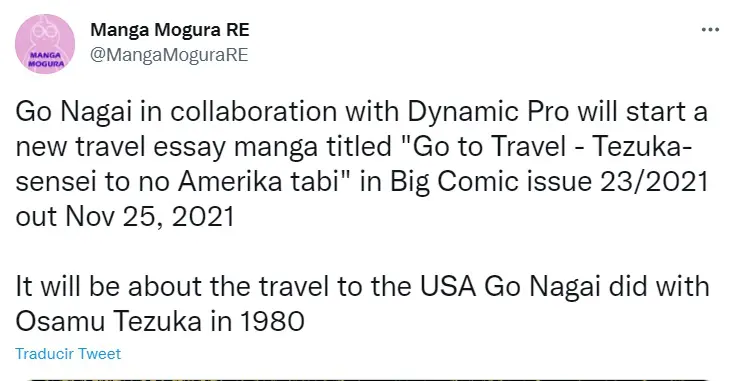
Task: Click "Tezuka-" at the line end
Action: 641,147
